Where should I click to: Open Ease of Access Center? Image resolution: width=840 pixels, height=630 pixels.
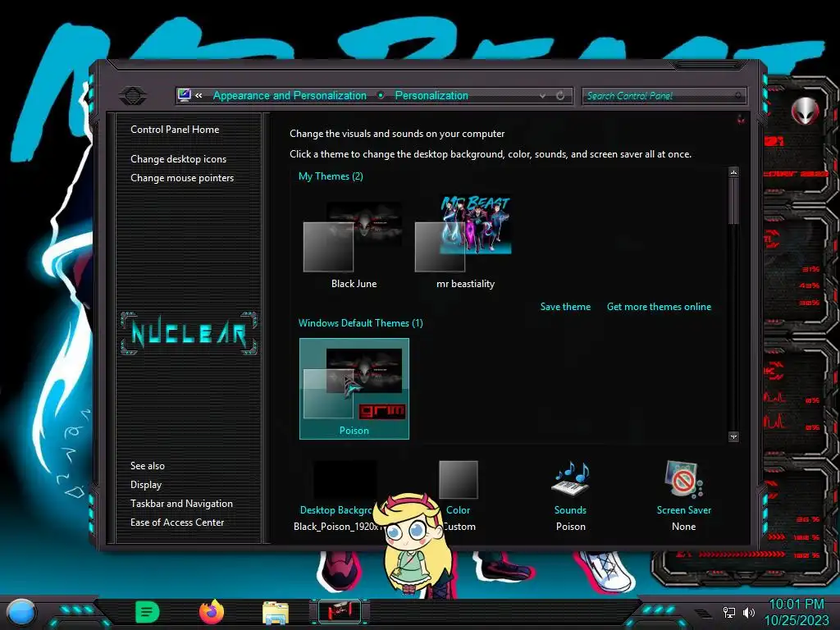coord(177,523)
